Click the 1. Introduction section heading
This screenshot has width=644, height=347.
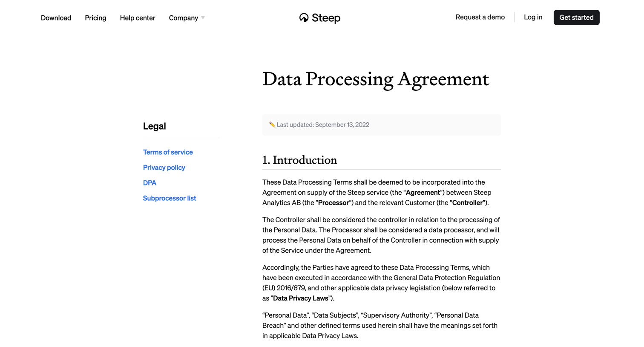[299, 160]
